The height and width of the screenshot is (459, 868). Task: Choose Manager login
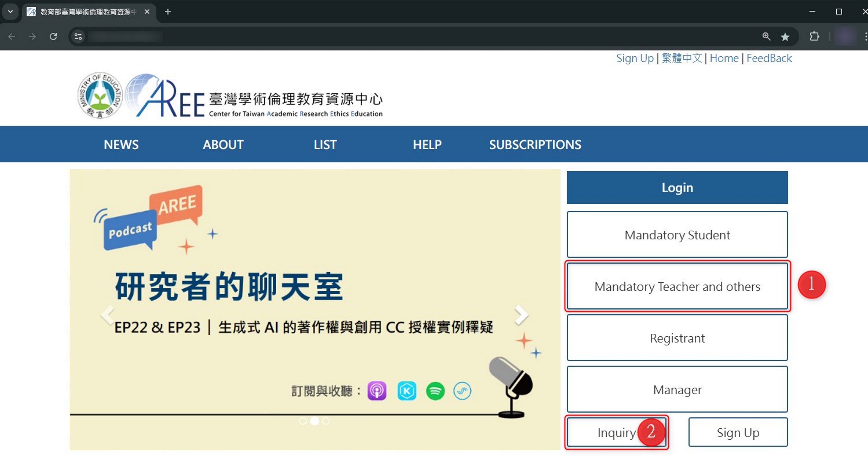coord(677,390)
